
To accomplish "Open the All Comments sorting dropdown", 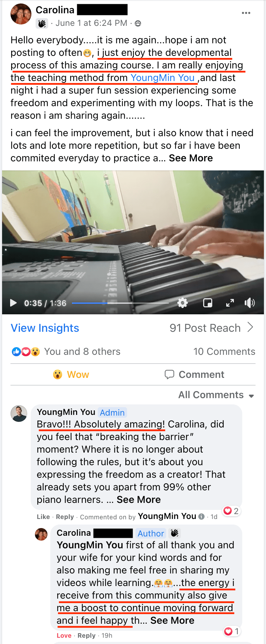I will pyautogui.click(x=216, y=395).
